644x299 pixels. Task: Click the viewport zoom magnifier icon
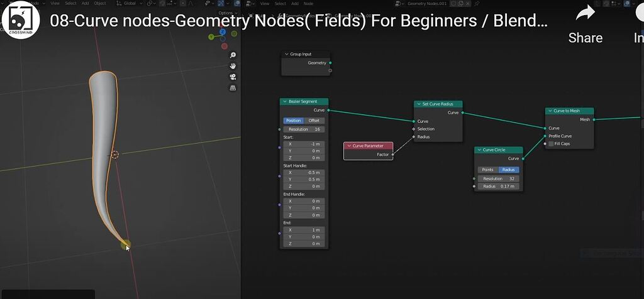[233, 55]
